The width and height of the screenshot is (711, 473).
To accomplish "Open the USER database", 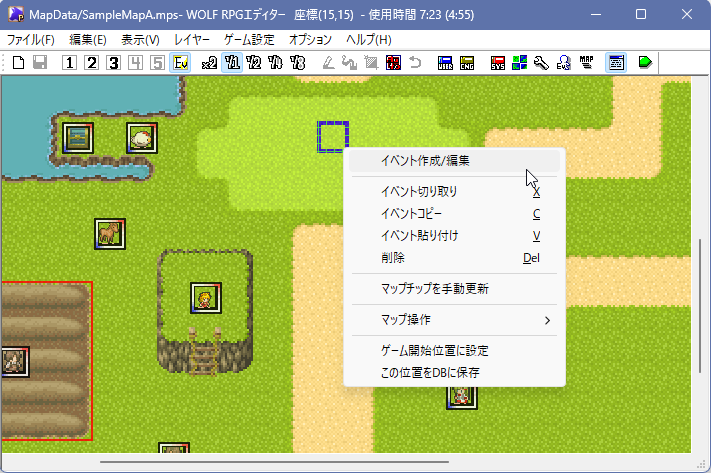I will pos(445,63).
